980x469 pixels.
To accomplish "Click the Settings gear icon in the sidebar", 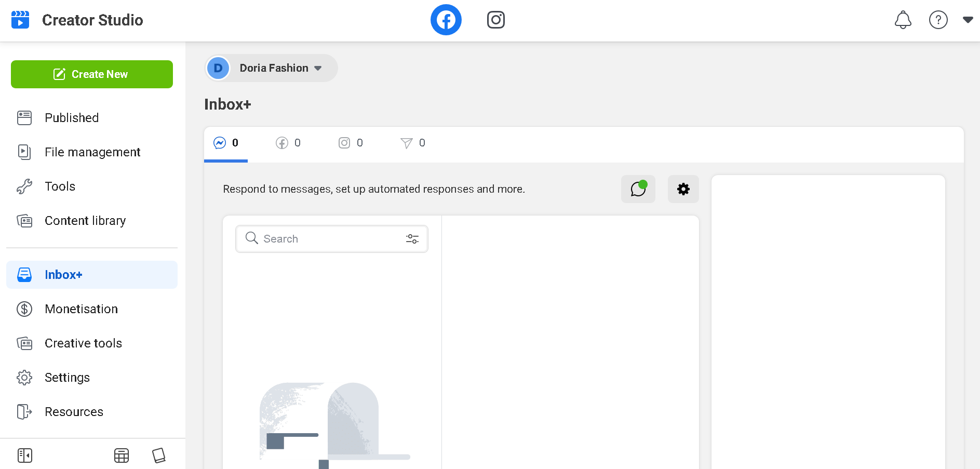I will (x=24, y=378).
